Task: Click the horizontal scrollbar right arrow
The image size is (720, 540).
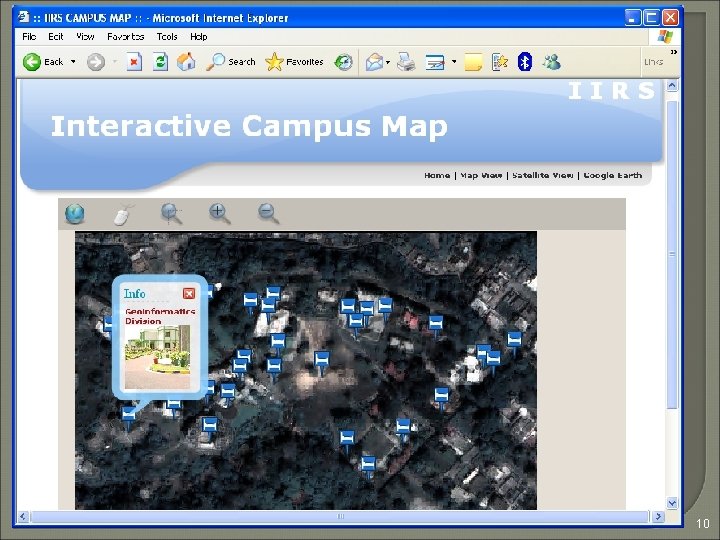Action: pyautogui.click(x=658, y=517)
